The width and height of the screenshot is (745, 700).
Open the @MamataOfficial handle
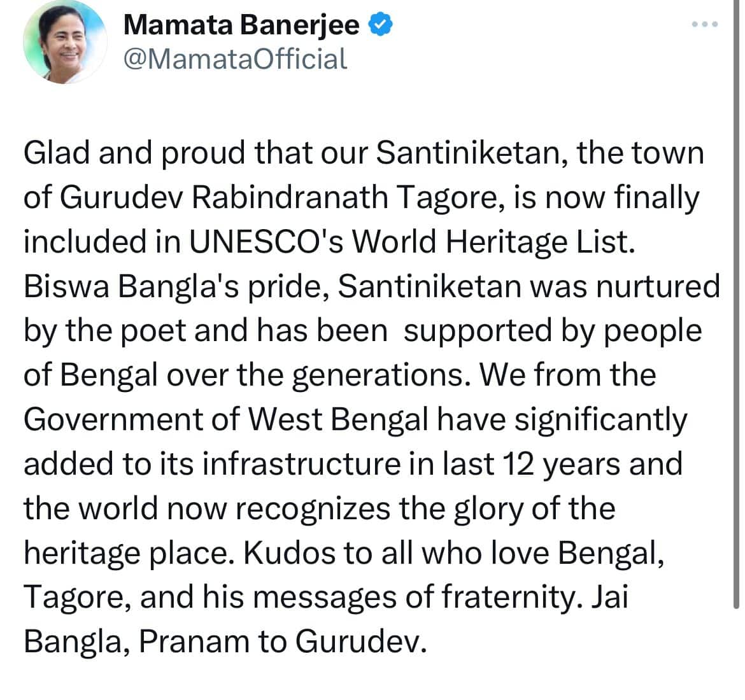[235, 59]
